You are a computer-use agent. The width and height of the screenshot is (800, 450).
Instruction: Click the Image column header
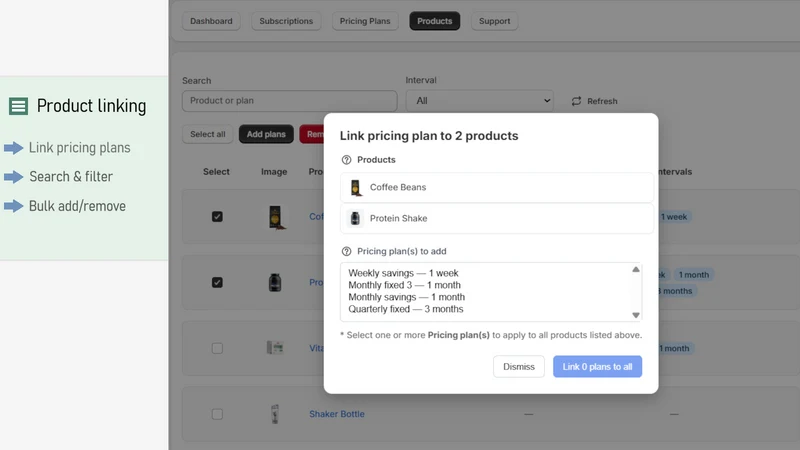pos(274,172)
